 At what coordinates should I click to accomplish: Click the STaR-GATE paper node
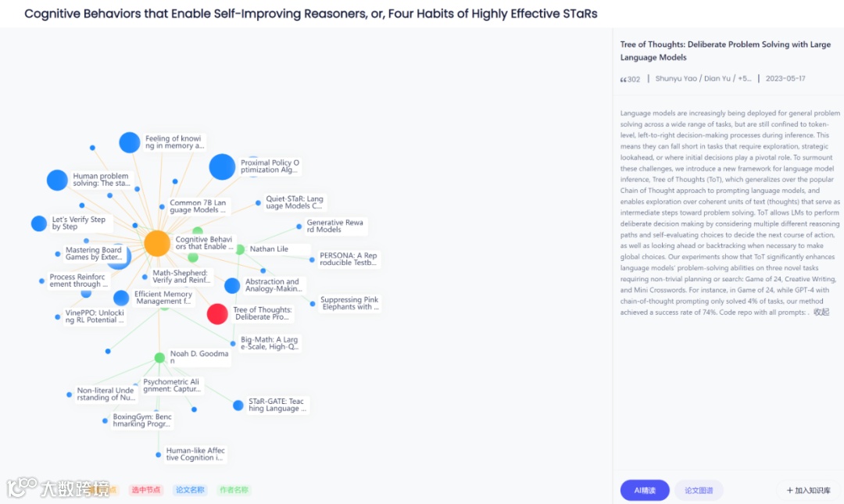click(x=238, y=406)
